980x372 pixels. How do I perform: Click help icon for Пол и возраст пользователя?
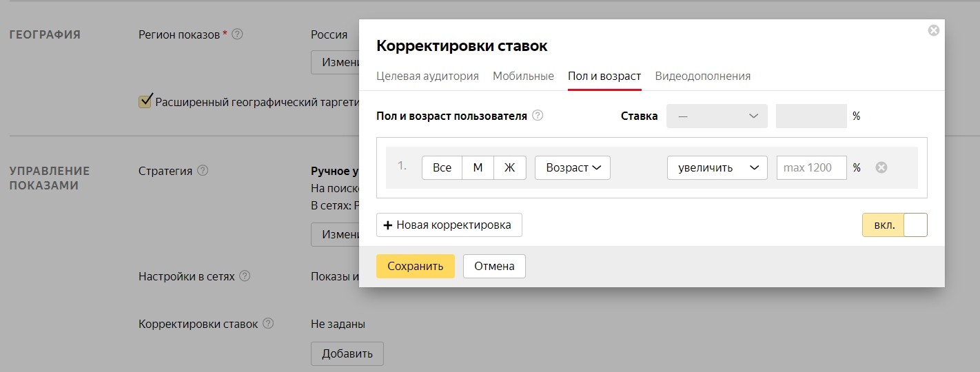tap(538, 116)
